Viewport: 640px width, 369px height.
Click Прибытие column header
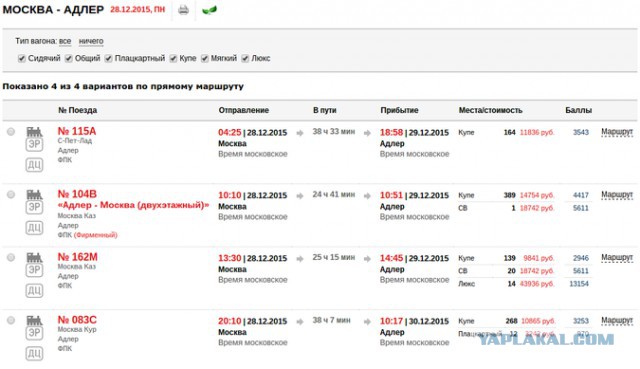pos(399,110)
